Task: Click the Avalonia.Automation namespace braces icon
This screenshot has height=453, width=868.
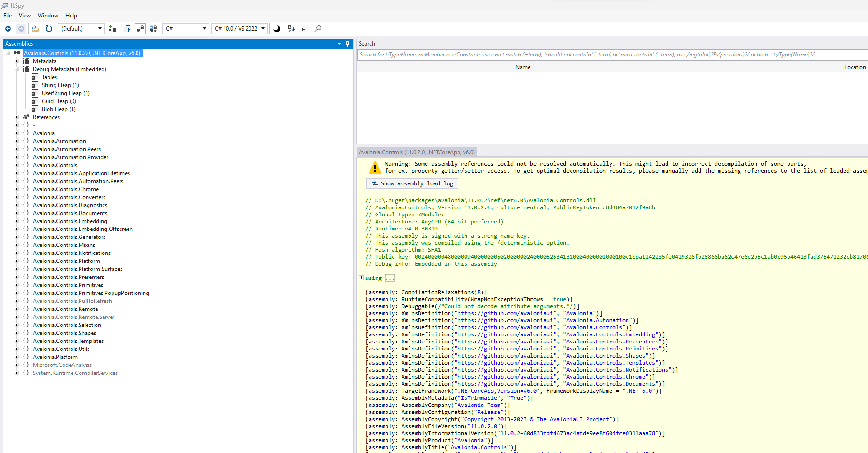Action: click(x=26, y=141)
